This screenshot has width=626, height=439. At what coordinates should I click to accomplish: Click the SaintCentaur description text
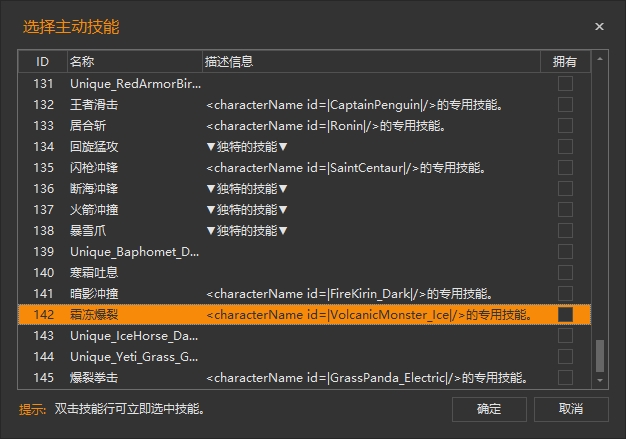[346, 168]
